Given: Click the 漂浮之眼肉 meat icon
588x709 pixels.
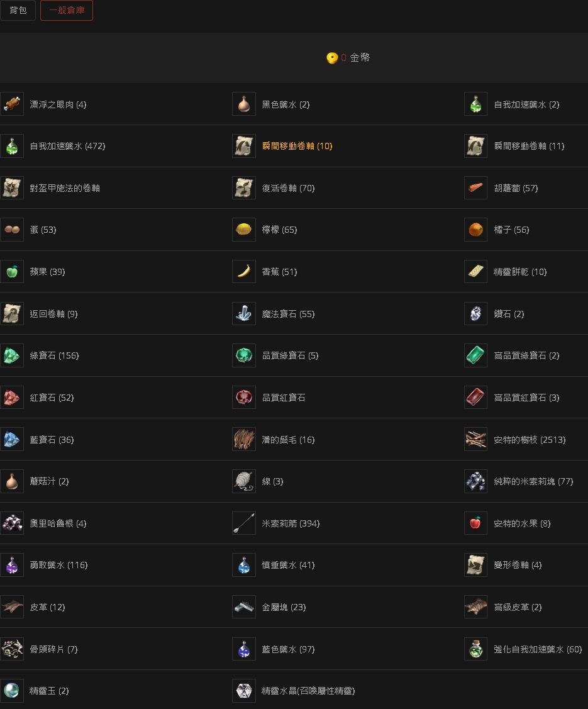Looking at the screenshot, I should pyautogui.click(x=12, y=104).
